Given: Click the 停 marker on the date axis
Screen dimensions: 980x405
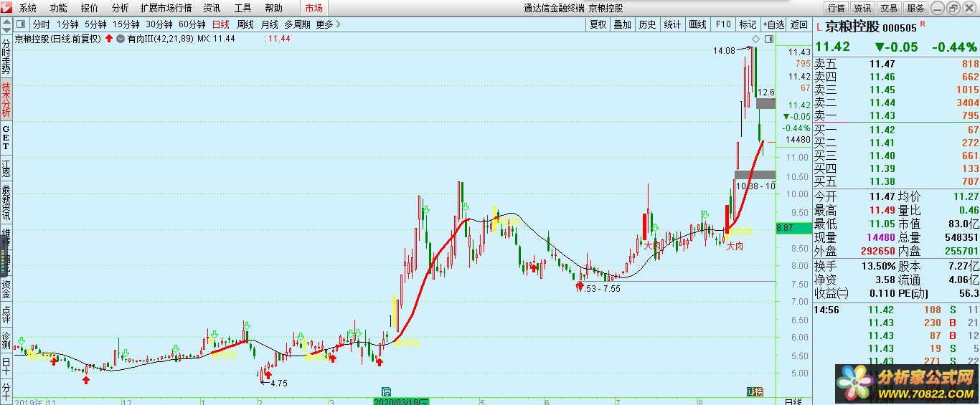Looking at the screenshot, I should [387, 391].
